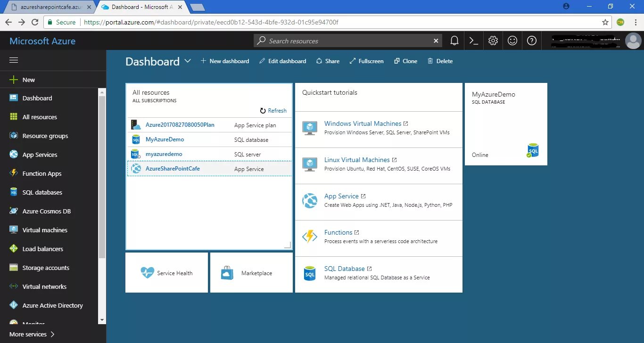Click the Load balancers diamond icon
The image size is (644, 343).
click(x=14, y=249)
